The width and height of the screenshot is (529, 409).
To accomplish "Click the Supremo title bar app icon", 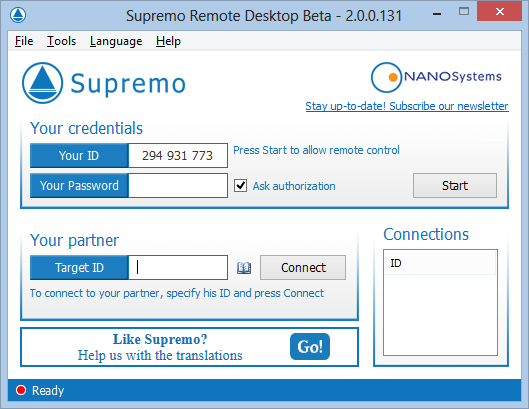I will click(x=18, y=15).
